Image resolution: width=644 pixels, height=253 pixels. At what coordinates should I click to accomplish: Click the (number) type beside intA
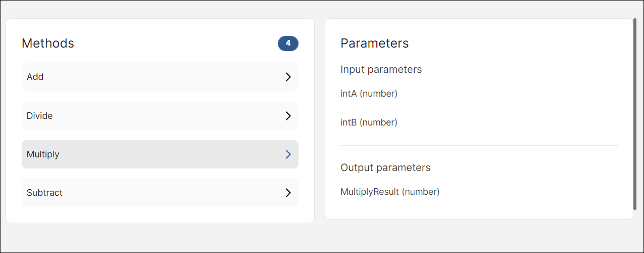click(x=379, y=94)
